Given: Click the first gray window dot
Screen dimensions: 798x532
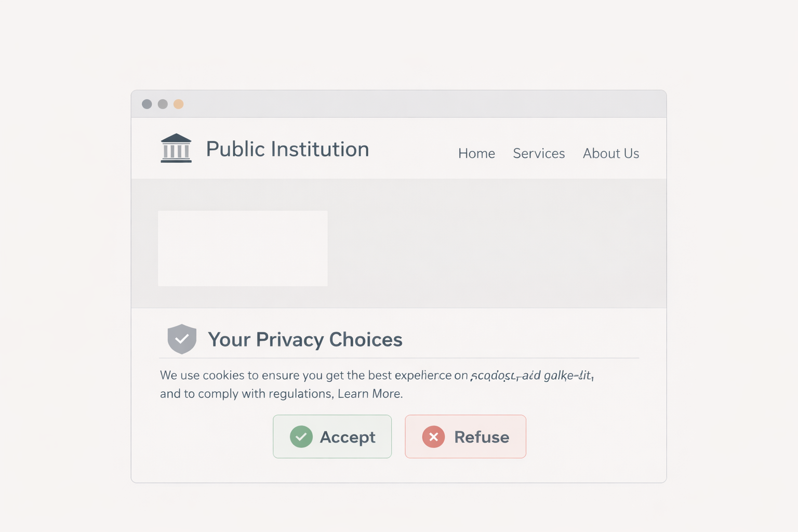Looking at the screenshot, I should pos(147,104).
